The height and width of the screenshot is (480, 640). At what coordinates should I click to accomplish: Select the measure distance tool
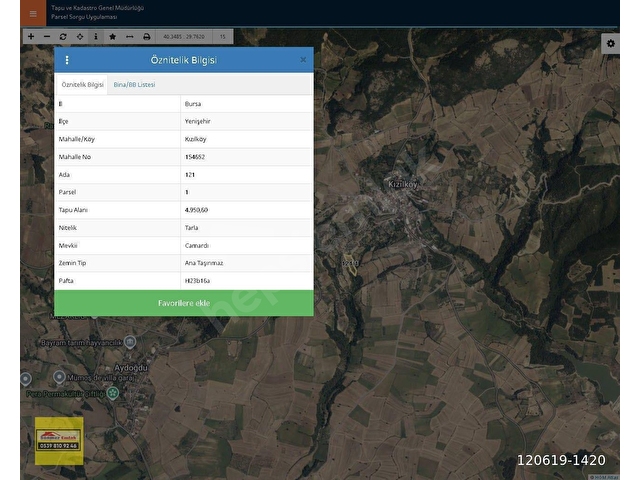point(129,37)
